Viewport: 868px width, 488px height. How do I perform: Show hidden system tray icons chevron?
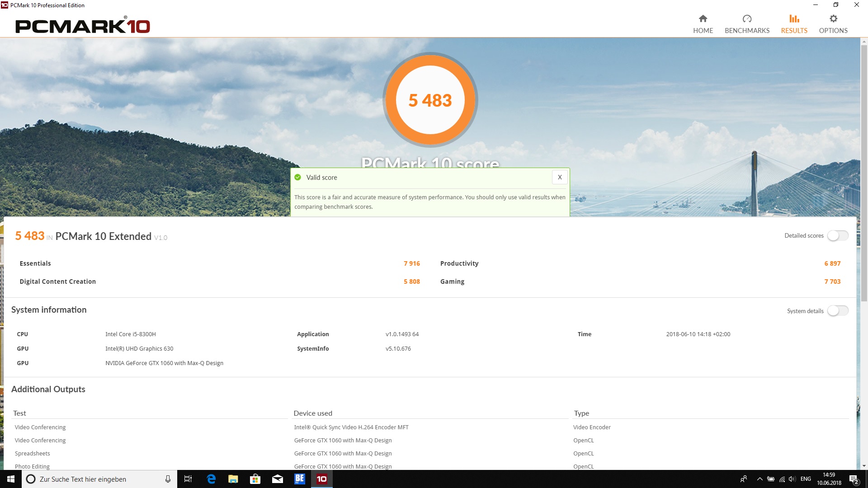[x=759, y=479]
